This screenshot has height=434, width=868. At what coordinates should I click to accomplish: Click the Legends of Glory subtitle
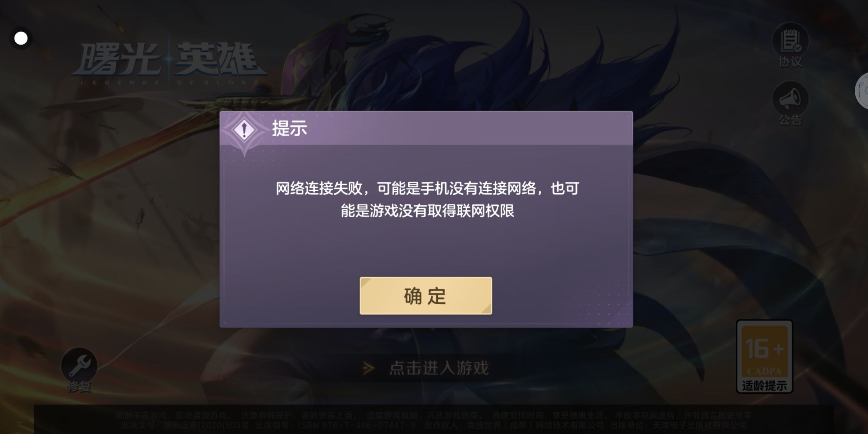[170, 82]
